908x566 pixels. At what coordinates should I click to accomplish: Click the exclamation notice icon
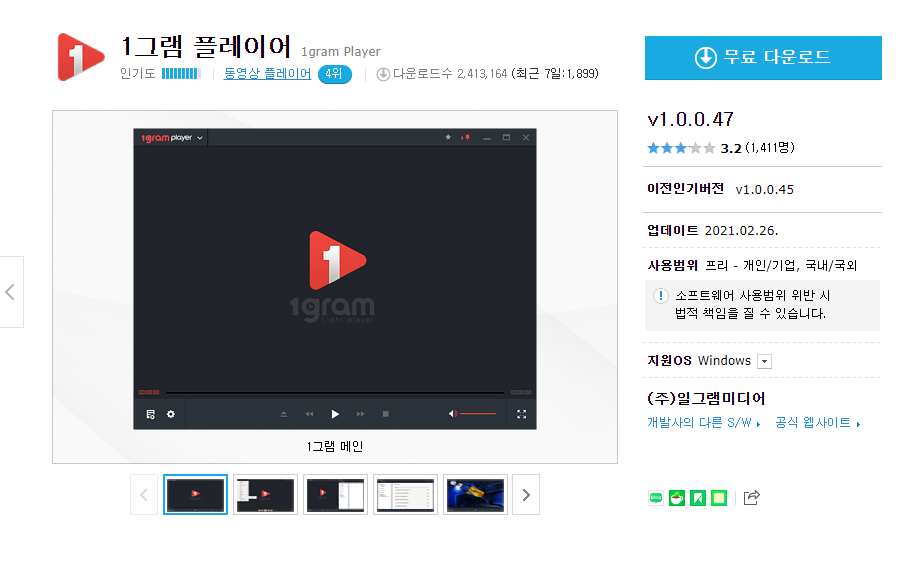(x=660, y=295)
